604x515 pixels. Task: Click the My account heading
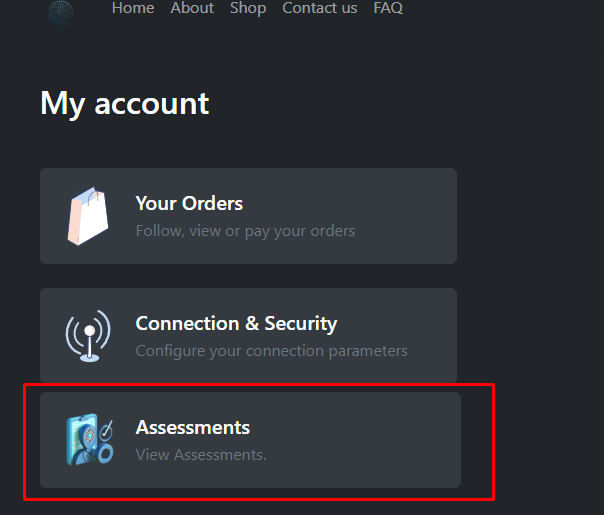[x=125, y=103]
